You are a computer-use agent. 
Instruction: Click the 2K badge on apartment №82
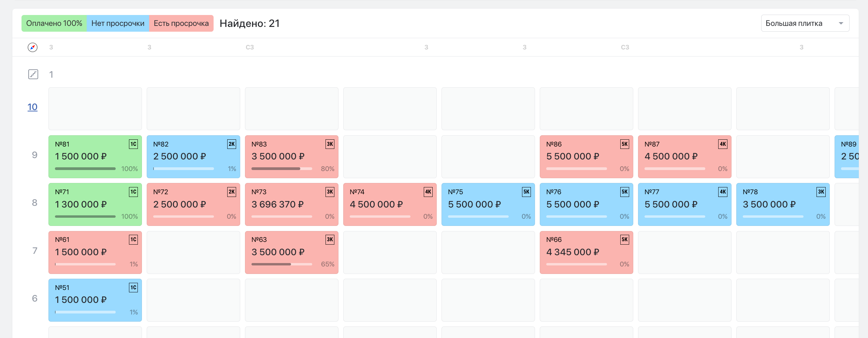(x=232, y=144)
